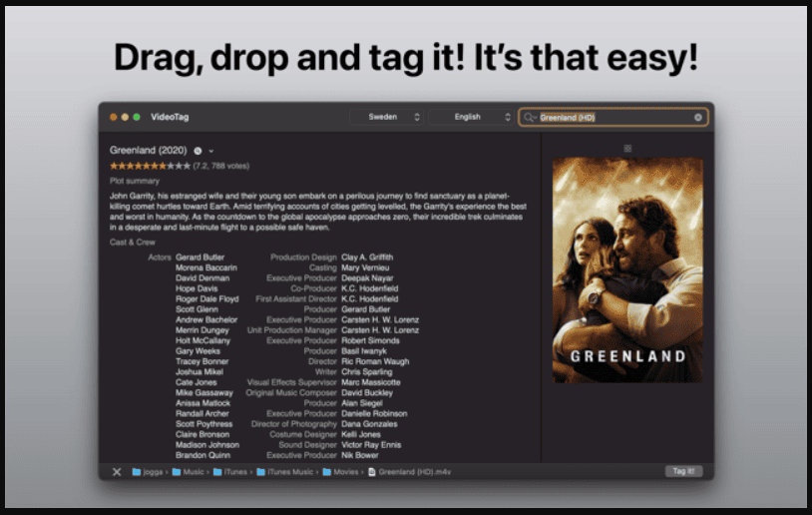Click the star rating row

(x=150, y=166)
